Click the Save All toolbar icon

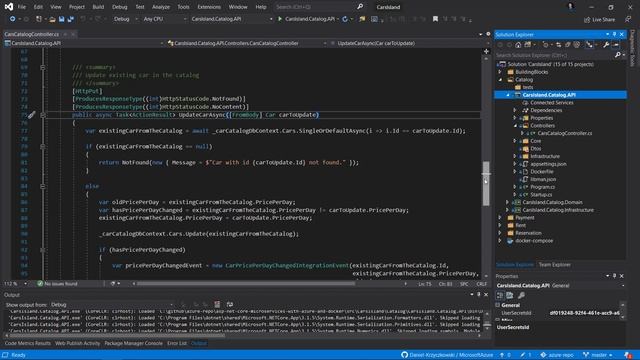(70, 19)
